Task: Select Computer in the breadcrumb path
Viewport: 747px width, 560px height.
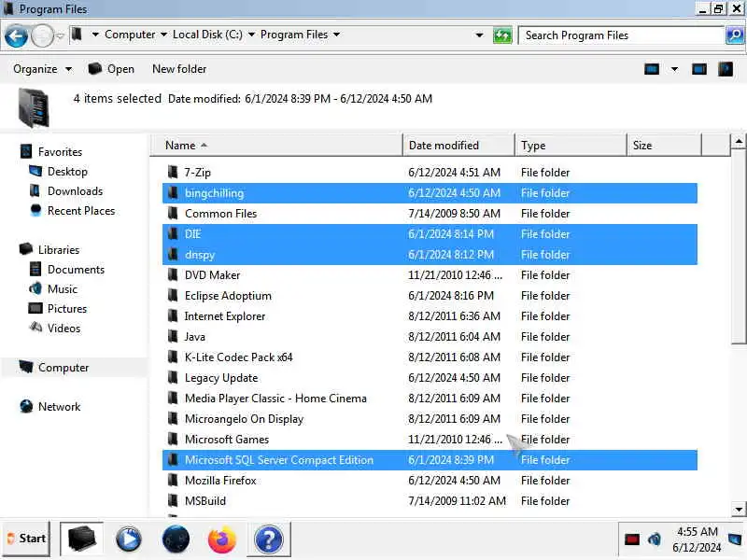Action: [x=130, y=35]
